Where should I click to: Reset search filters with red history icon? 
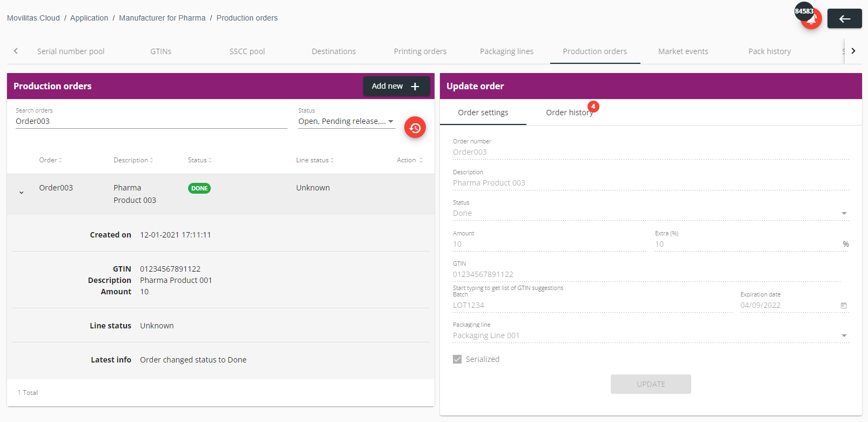(415, 128)
